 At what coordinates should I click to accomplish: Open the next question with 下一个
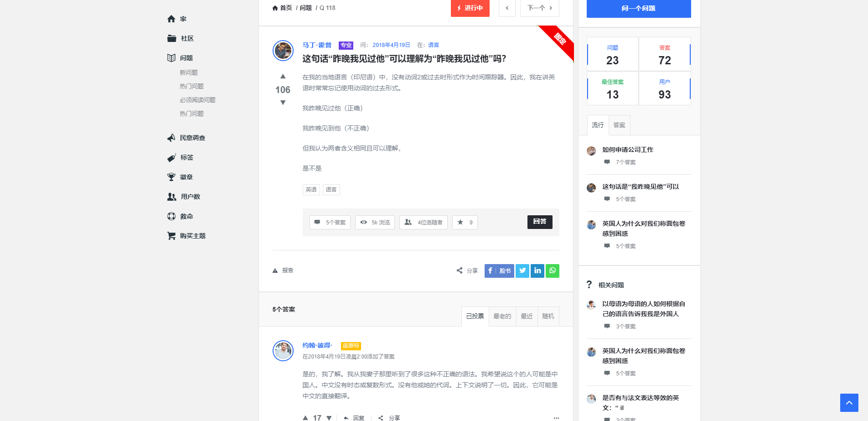point(539,8)
